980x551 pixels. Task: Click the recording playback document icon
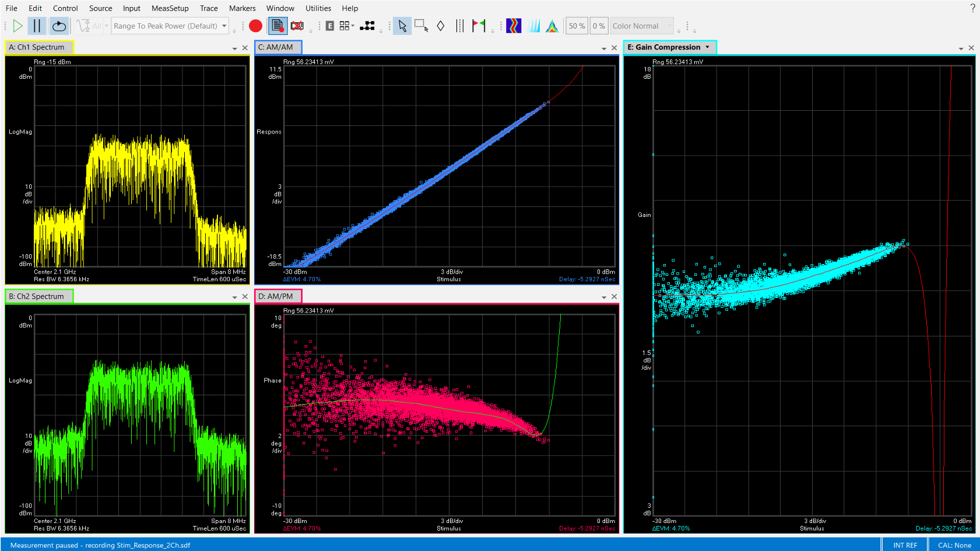click(x=278, y=26)
